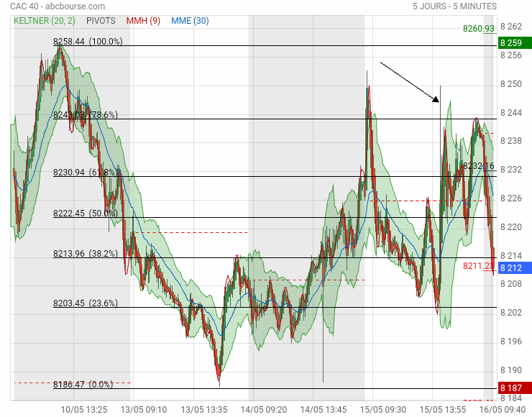This screenshot has height=417, width=532.
Task: Click the blue 8 212 current price tag
Action: click(515, 268)
